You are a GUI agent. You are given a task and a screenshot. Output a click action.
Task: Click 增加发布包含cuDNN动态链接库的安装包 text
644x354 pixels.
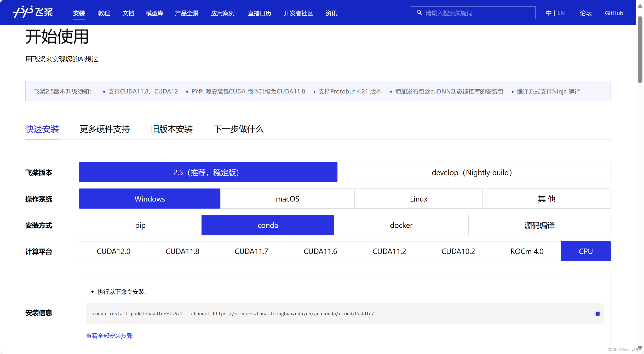(449, 91)
